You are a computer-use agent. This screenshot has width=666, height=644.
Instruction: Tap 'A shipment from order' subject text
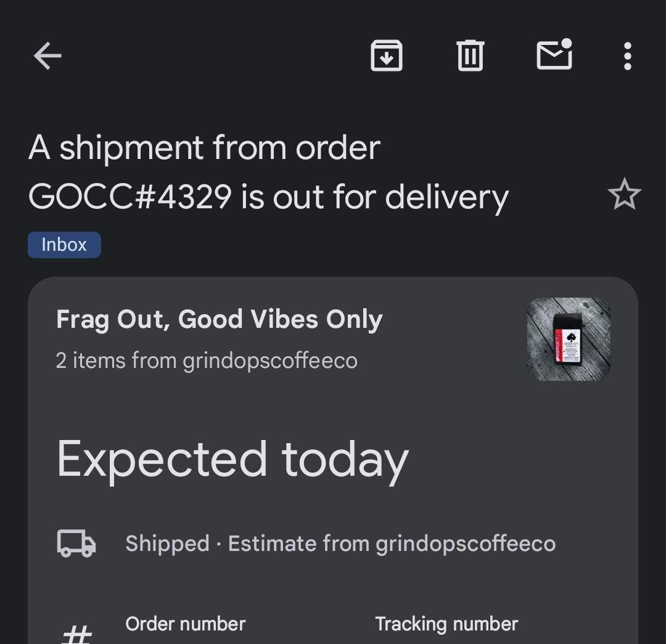tap(204, 148)
